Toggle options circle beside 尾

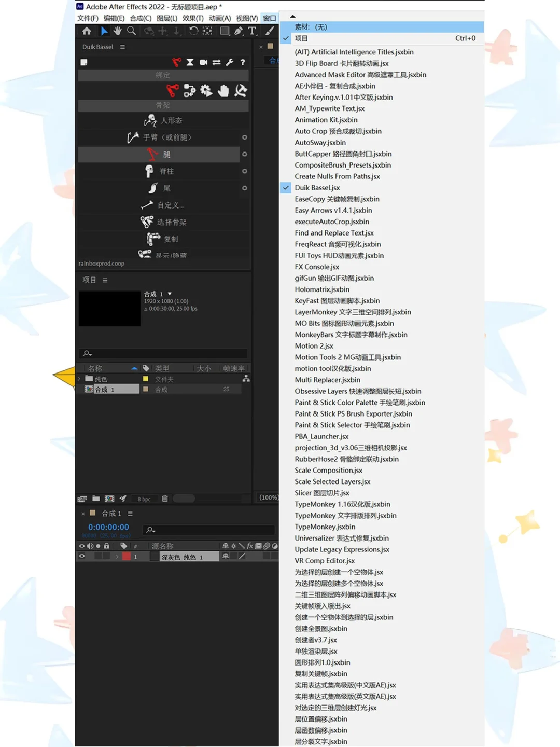[245, 188]
